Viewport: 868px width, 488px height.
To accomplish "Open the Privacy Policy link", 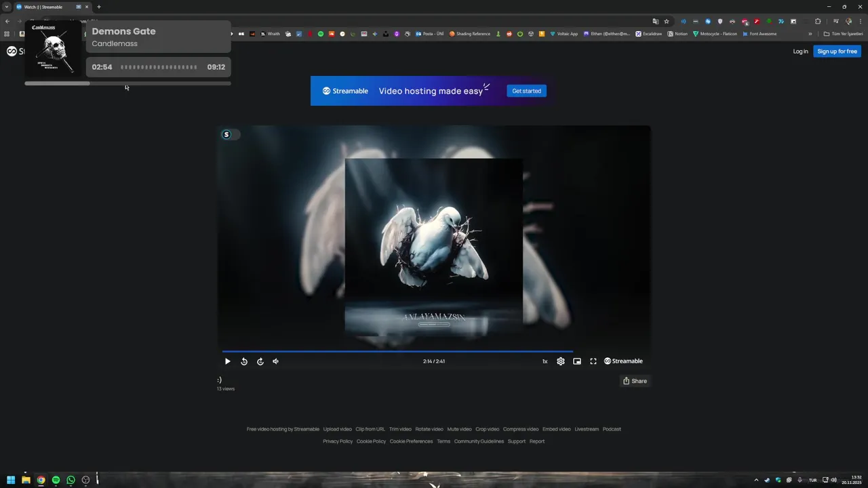I will pyautogui.click(x=338, y=441).
